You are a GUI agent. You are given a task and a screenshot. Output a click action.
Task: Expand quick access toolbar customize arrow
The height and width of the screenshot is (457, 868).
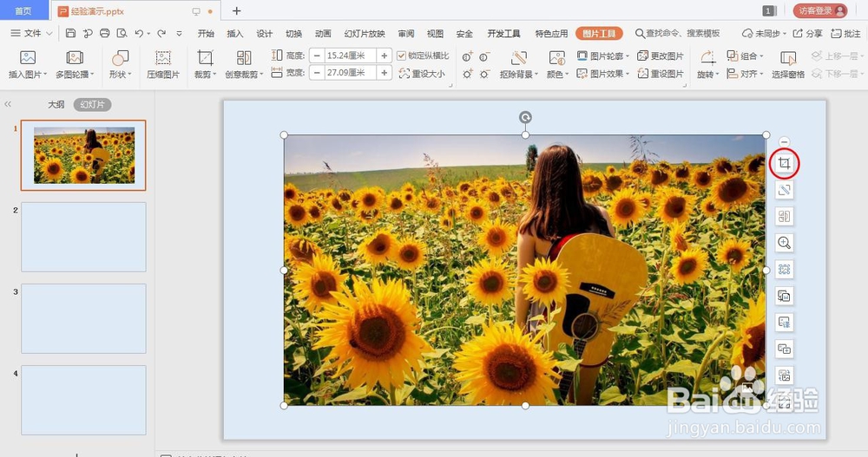(x=180, y=33)
